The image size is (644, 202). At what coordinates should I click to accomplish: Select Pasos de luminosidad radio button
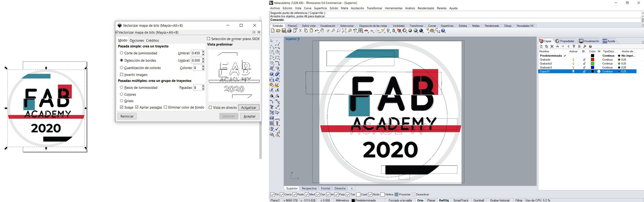tap(121, 87)
